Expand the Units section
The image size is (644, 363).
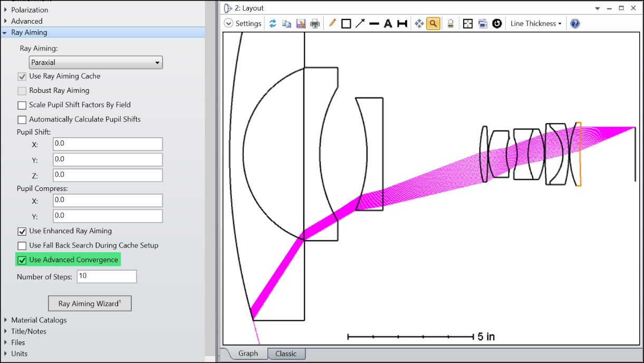[5, 354]
